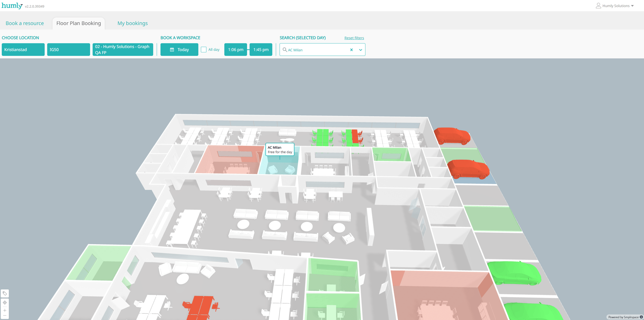Open the 1:06 pm start time picker

236,49
